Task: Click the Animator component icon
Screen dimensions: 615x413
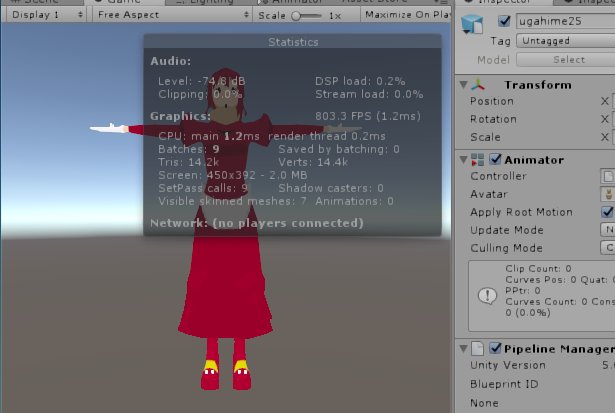Action: pyautogui.click(x=477, y=160)
